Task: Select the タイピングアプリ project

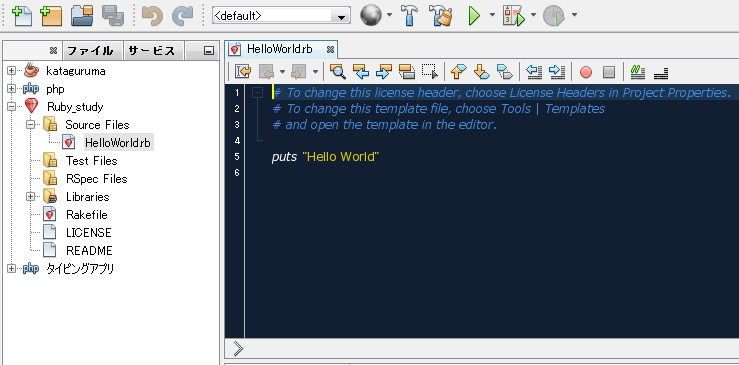Action: click(80, 269)
